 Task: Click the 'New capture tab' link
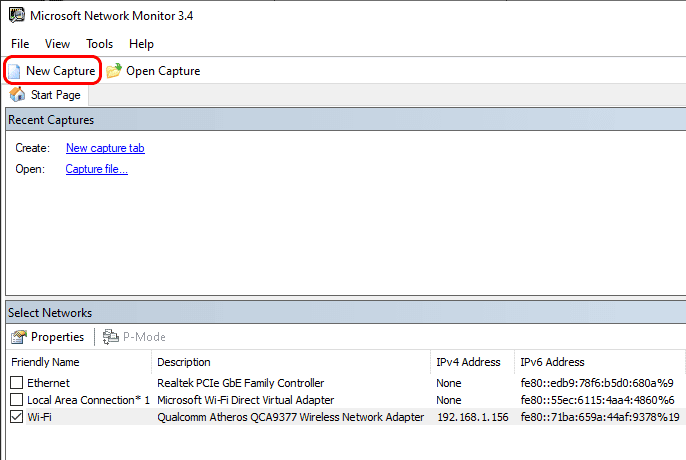tap(105, 148)
